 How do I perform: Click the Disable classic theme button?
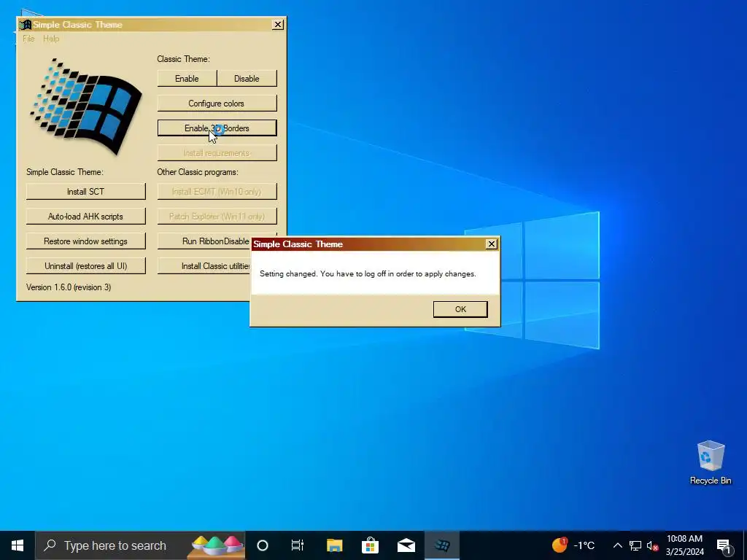tap(247, 79)
